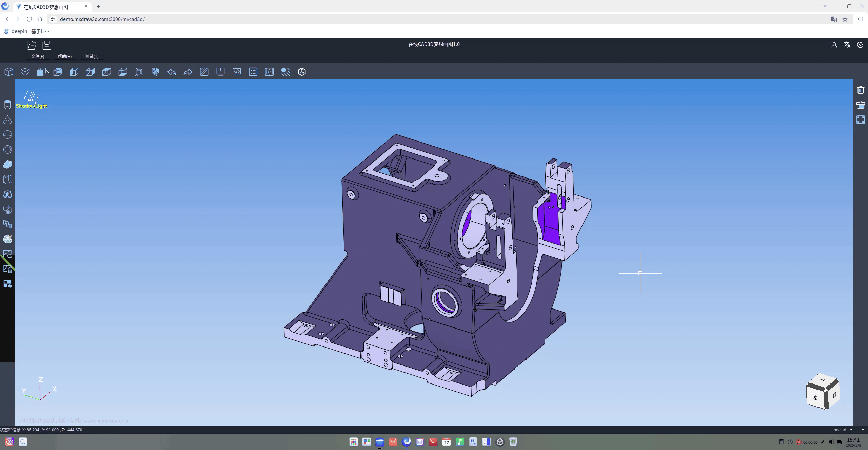This screenshot has width=868, height=450.
Task: Click the XYZ coordinate box toolbar icon
Action: 139,72
